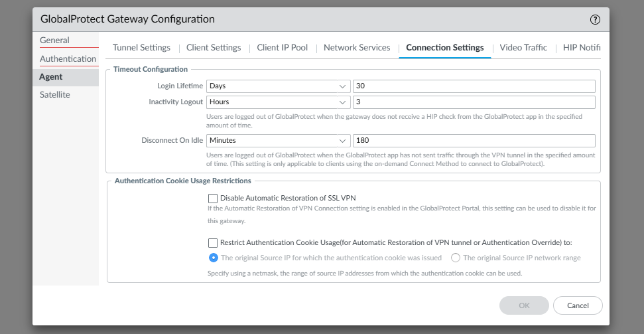Enable Disable Automatic Restoration of SSL VPN
Viewport: 644px width, 334px height.
pos(213,198)
